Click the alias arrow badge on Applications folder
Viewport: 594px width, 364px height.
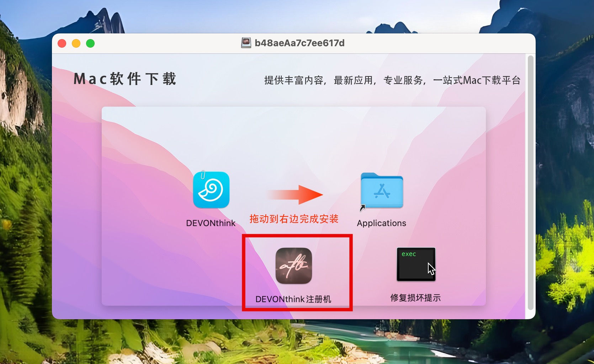pos(363,208)
